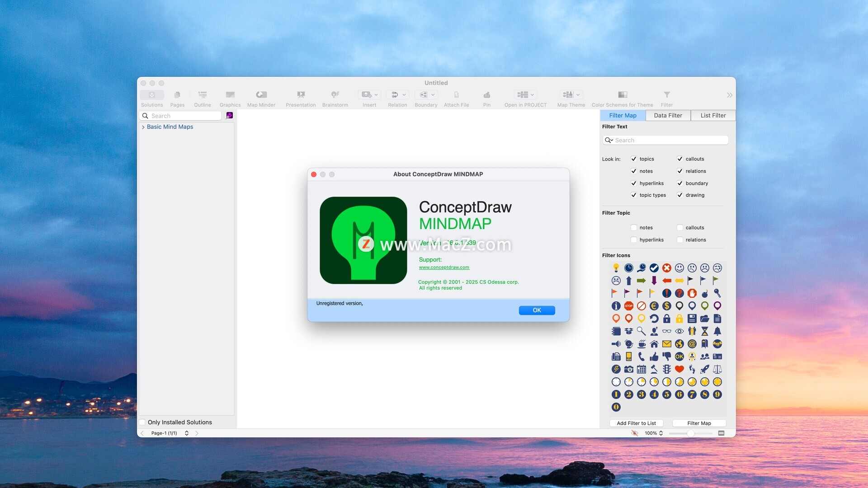Open the Relation dropdown arrow

coord(404,95)
